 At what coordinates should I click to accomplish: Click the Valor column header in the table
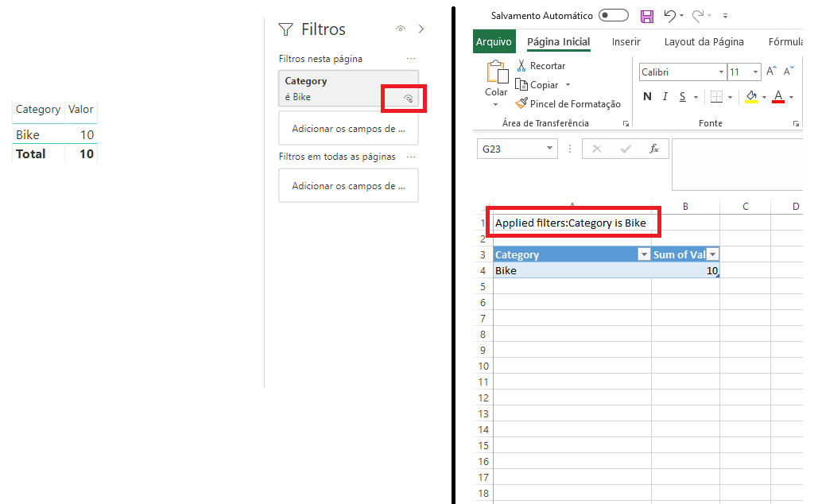pos(80,110)
